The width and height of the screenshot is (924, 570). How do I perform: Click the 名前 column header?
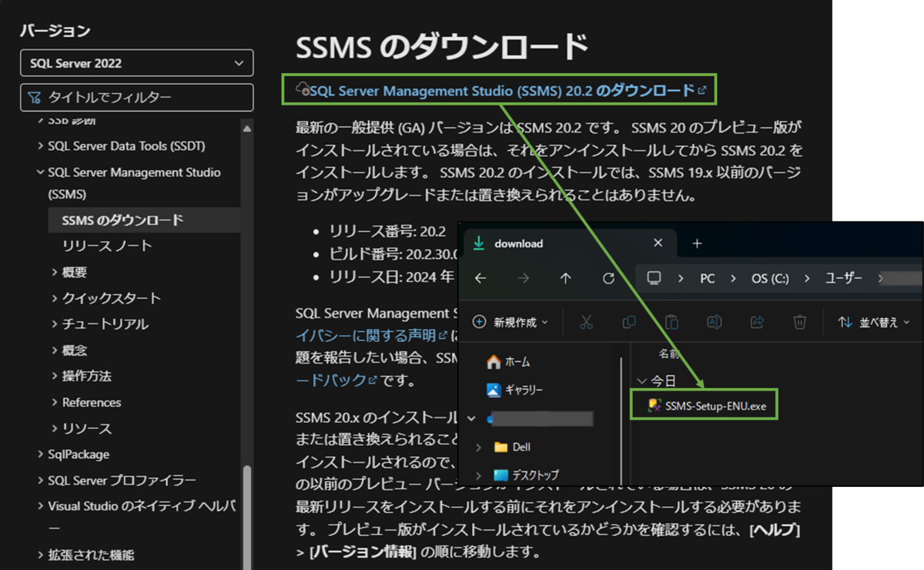click(x=669, y=354)
